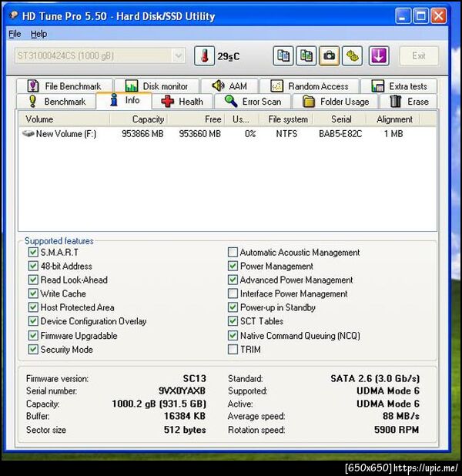The width and height of the screenshot is (462, 476).
Task: Click the firmware version value SC13
Action: pos(194,378)
